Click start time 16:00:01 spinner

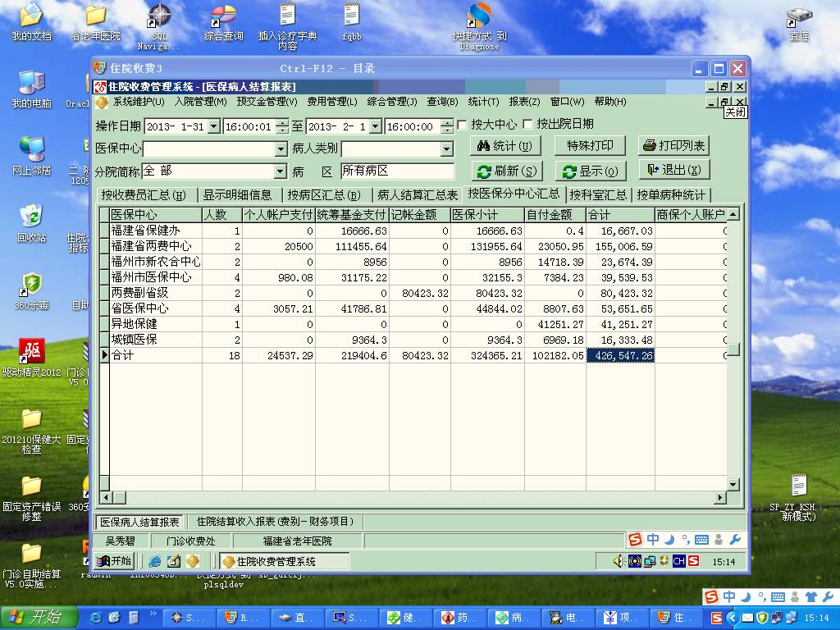click(x=282, y=126)
